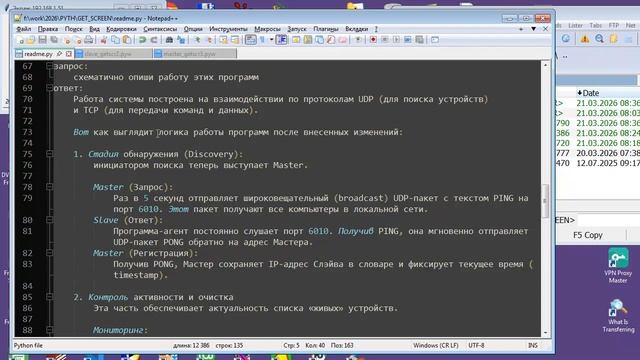
Task: Collapse the fold marker at line 67
Action: pos(49,66)
